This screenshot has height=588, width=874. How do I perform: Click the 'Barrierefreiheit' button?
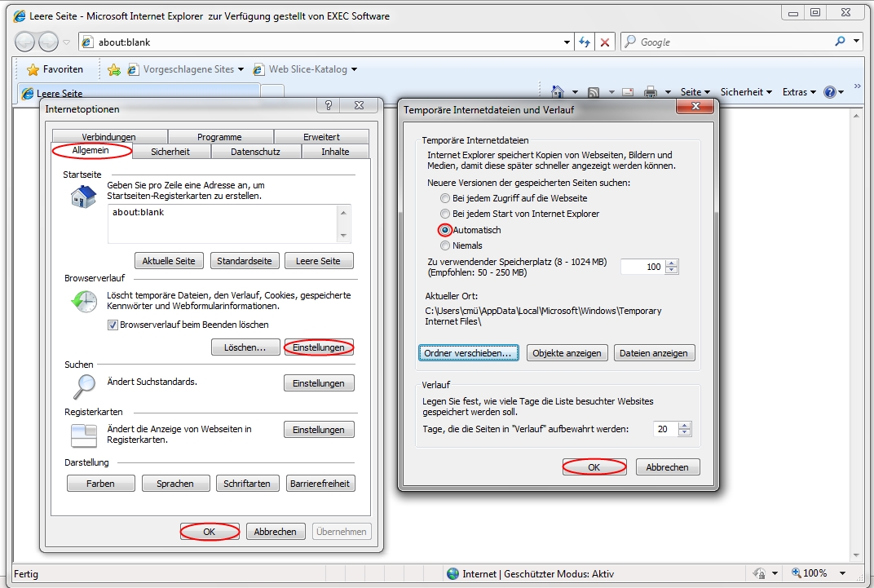[320, 484]
